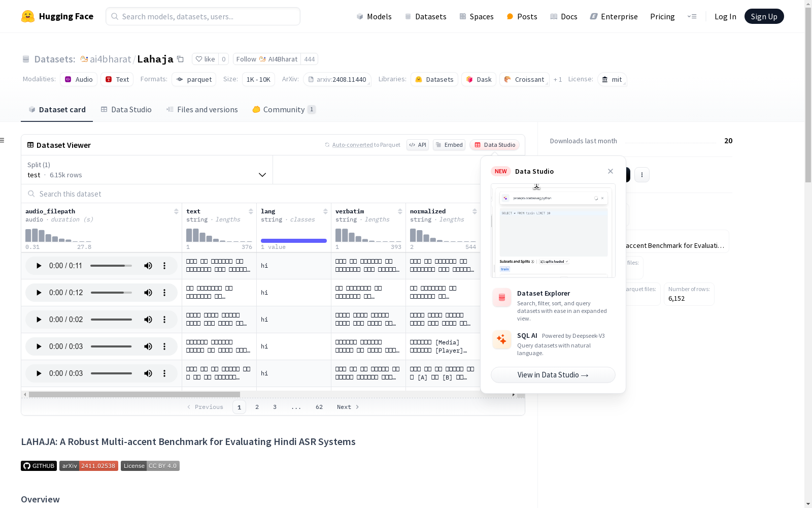Viewport: 812px width, 508px height.
Task: Open the Community tab
Action: [x=284, y=110]
